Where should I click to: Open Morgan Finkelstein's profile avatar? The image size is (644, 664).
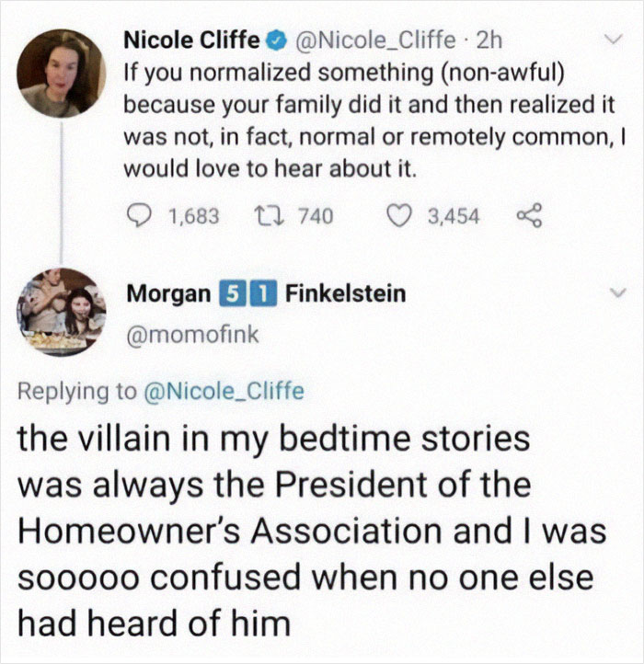coord(61,312)
